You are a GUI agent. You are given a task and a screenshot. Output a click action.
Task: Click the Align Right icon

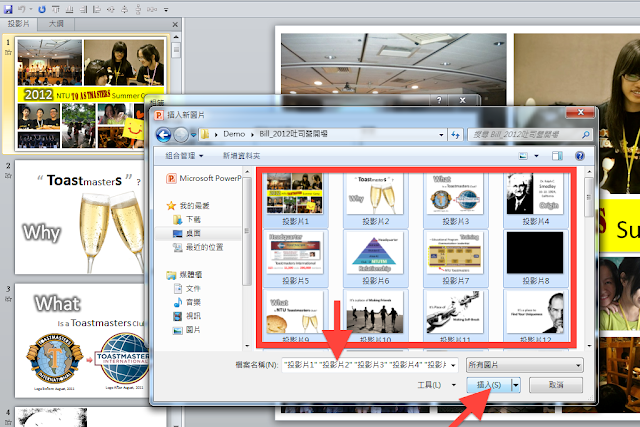click(83, 9)
